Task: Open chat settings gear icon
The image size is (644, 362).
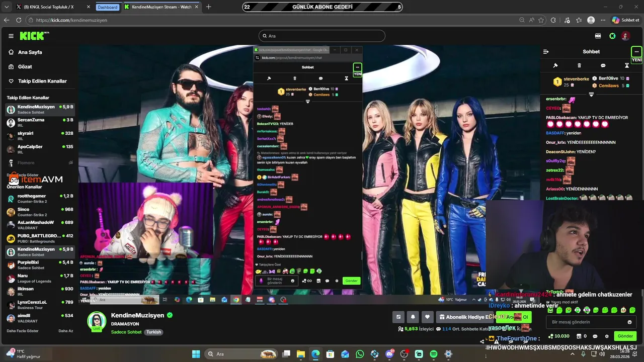Action: tap(607, 336)
